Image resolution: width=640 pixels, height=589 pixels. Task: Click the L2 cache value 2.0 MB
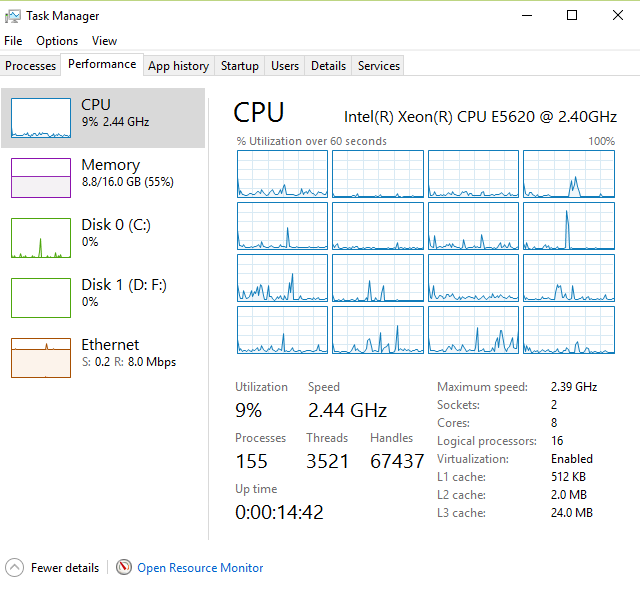click(x=569, y=495)
